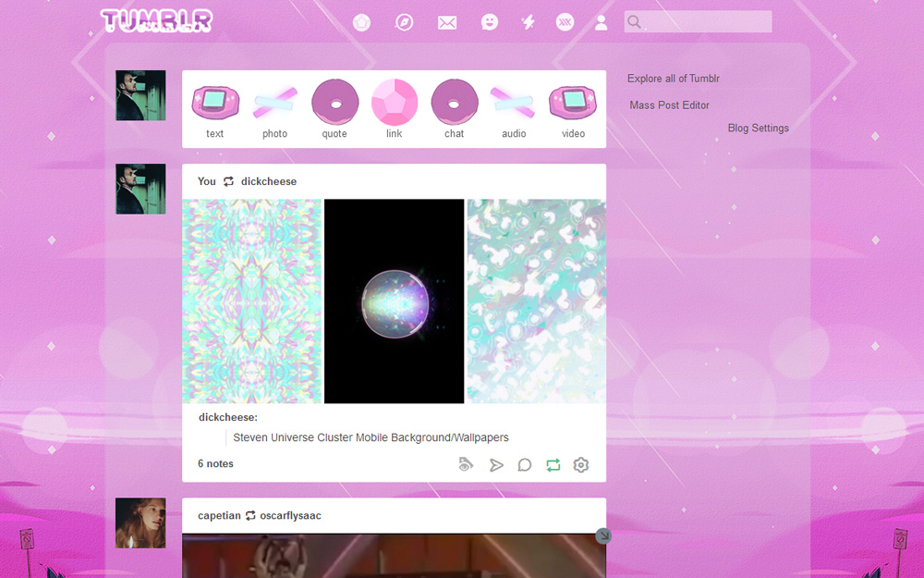The image size is (924, 578).
Task: Open the compass explore icon
Action: click(x=404, y=22)
